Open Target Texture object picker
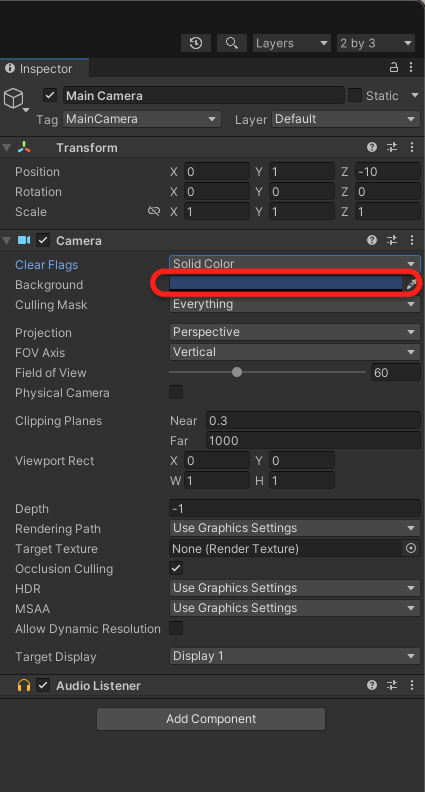 point(411,548)
